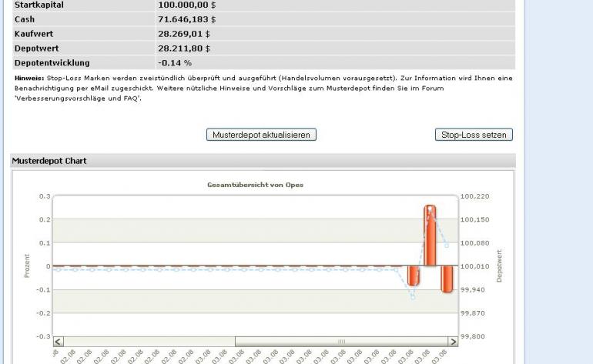Click the Musterdepot aktualisieren button
The image size is (593, 364).
[261, 135]
